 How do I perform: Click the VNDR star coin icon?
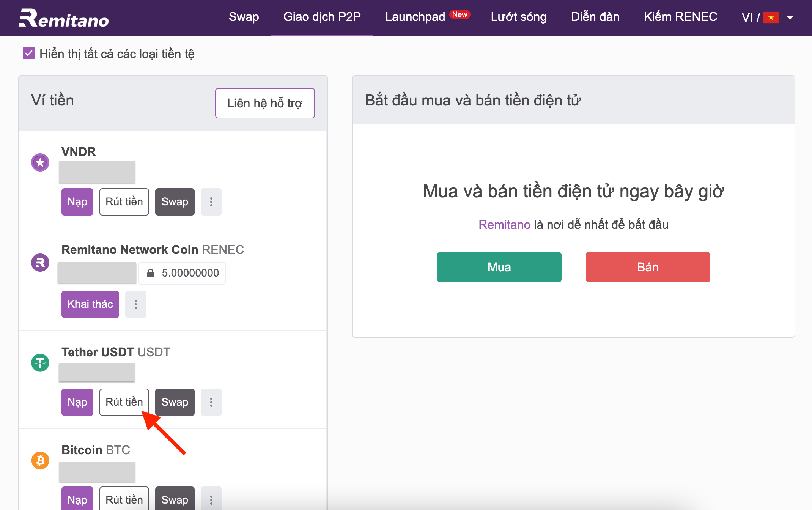tap(40, 162)
